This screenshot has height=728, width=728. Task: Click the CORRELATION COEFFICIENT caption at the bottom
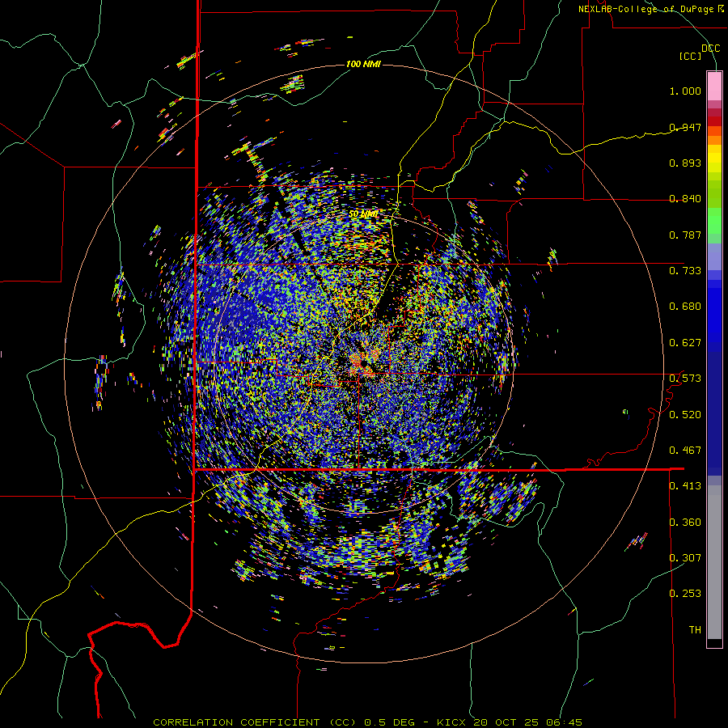367,722
